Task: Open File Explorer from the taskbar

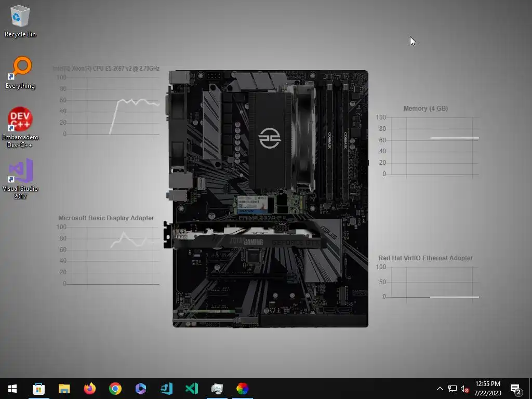Action: tap(64, 389)
